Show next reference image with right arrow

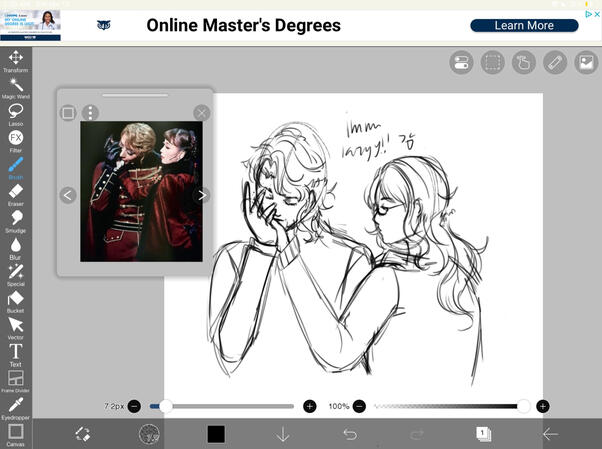pos(202,195)
